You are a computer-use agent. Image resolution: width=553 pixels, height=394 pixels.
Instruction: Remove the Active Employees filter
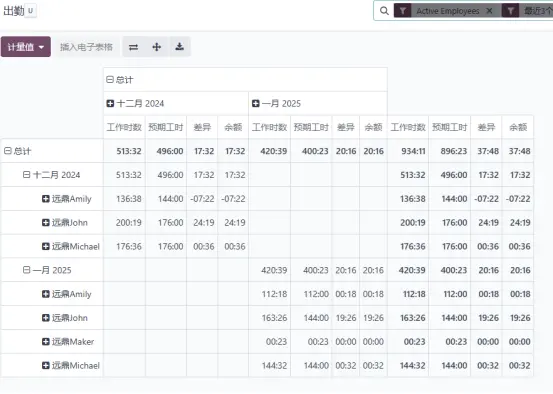point(490,11)
